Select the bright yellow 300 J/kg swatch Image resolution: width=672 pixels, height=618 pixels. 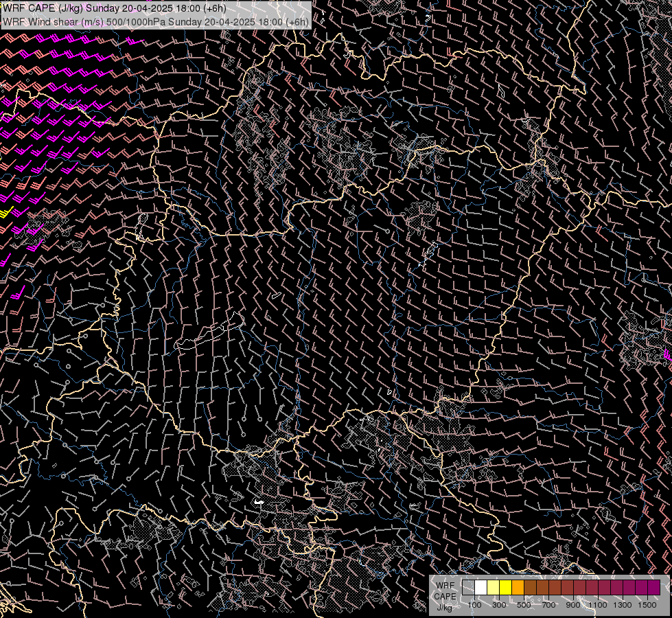(x=506, y=588)
